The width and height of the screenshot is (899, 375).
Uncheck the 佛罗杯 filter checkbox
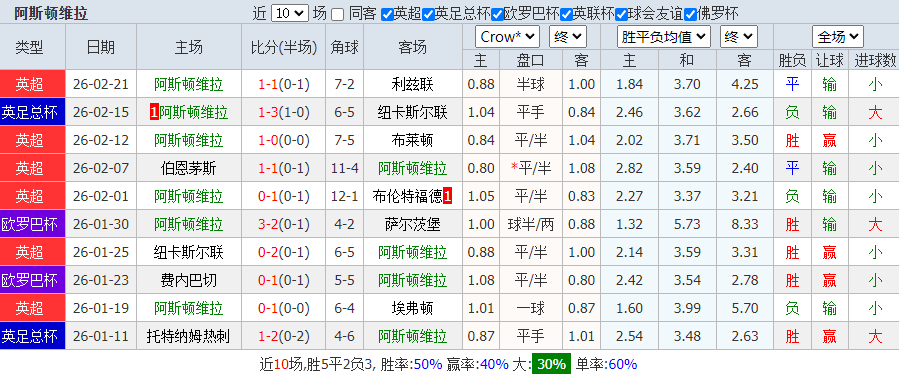(x=690, y=14)
